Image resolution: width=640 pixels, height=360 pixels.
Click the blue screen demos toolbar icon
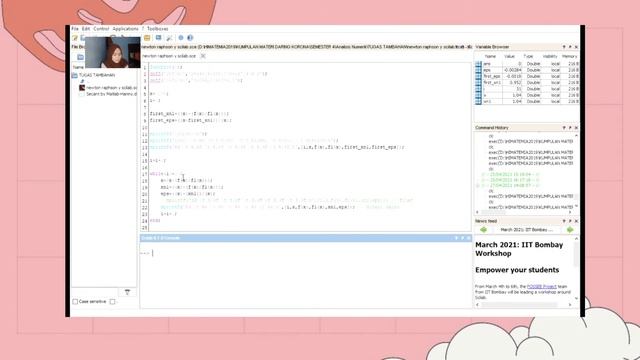(158, 38)
